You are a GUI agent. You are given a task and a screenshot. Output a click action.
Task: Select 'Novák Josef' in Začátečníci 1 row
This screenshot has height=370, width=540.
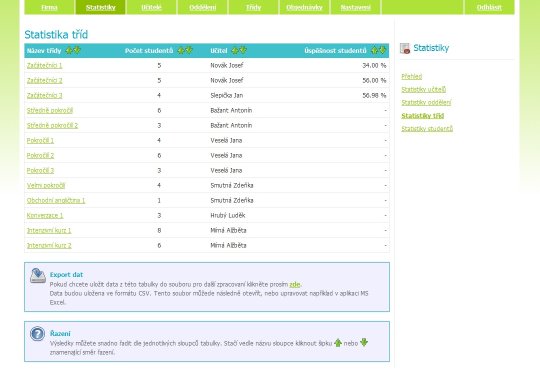point(227,65)
